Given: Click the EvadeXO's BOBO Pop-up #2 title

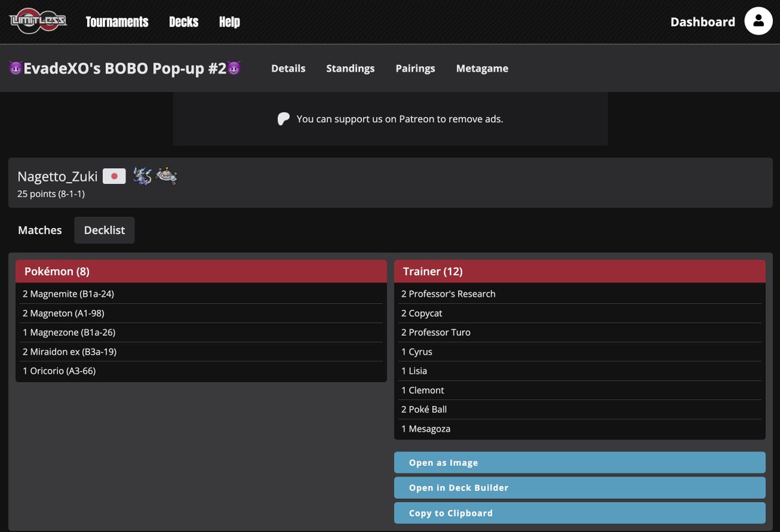Looking at the screenshot, I should click(125, 68).
